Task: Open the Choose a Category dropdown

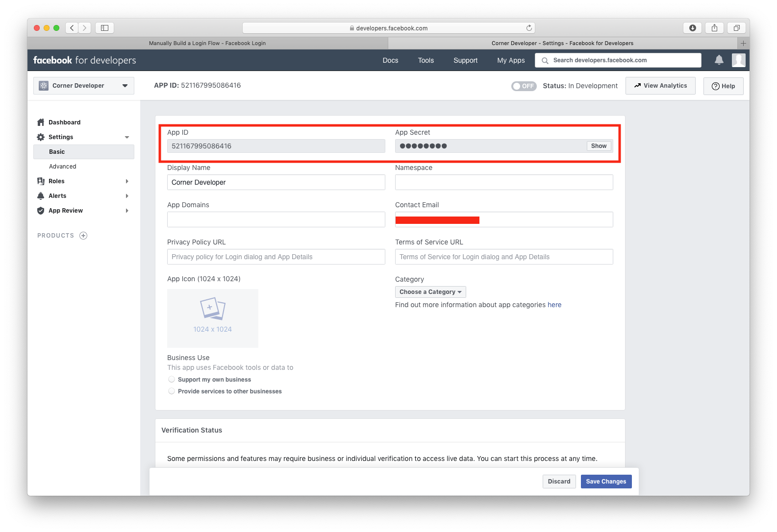Action: tap(430, 292)
